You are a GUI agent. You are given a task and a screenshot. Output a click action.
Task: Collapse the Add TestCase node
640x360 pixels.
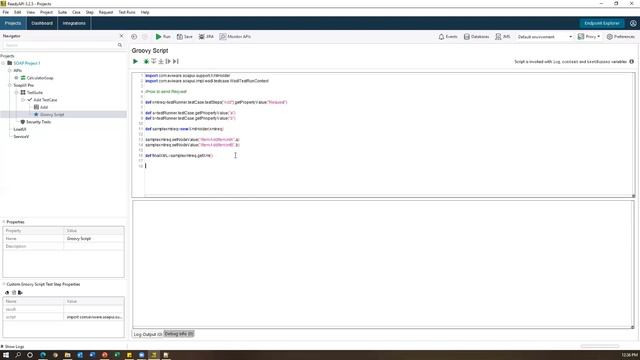tap(23, 100)
